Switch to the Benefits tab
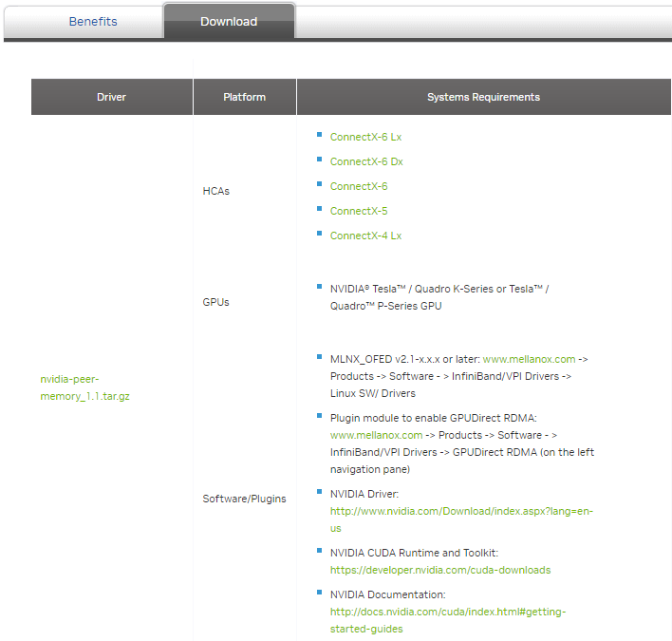 pyautogui.click(x=93, y=22)
